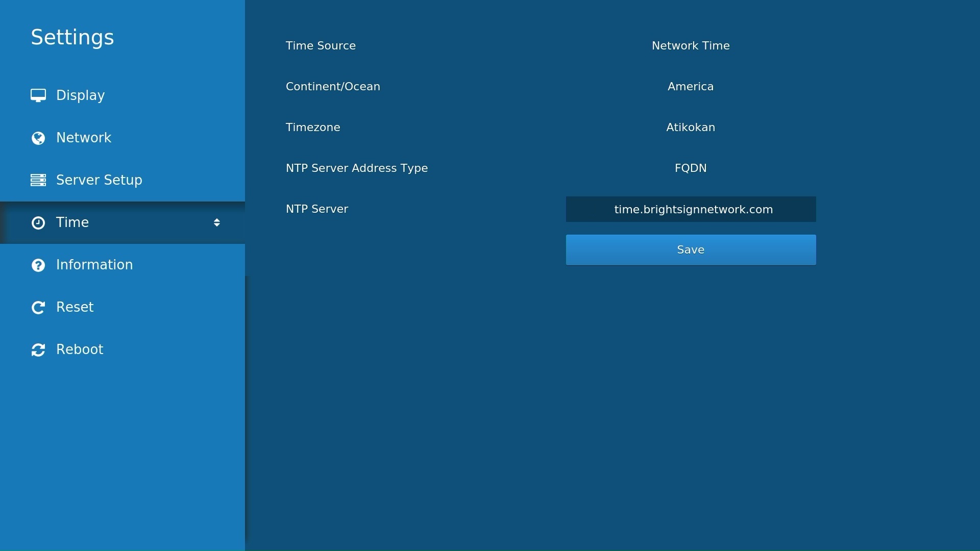Open the NTP Server Address Type selector
The height and width of the screenshot is (551, 980).
[x=691, y=168]
